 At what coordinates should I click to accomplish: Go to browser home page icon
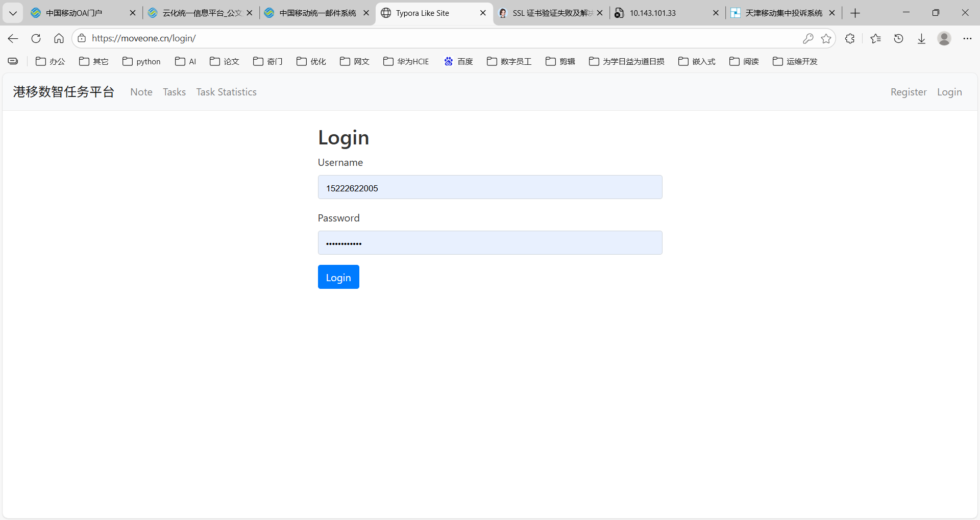(59, 38)
